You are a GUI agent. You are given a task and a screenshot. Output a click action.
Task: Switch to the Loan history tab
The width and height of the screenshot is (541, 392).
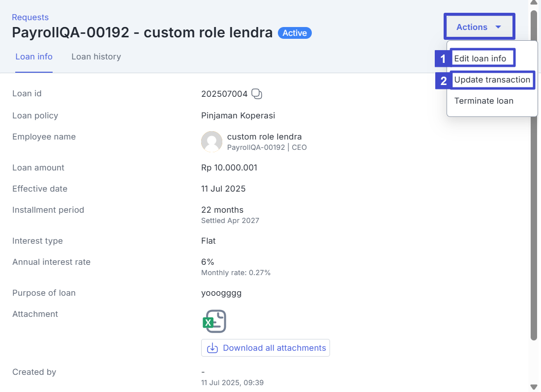pyautogui.click(x=96, y=56)
